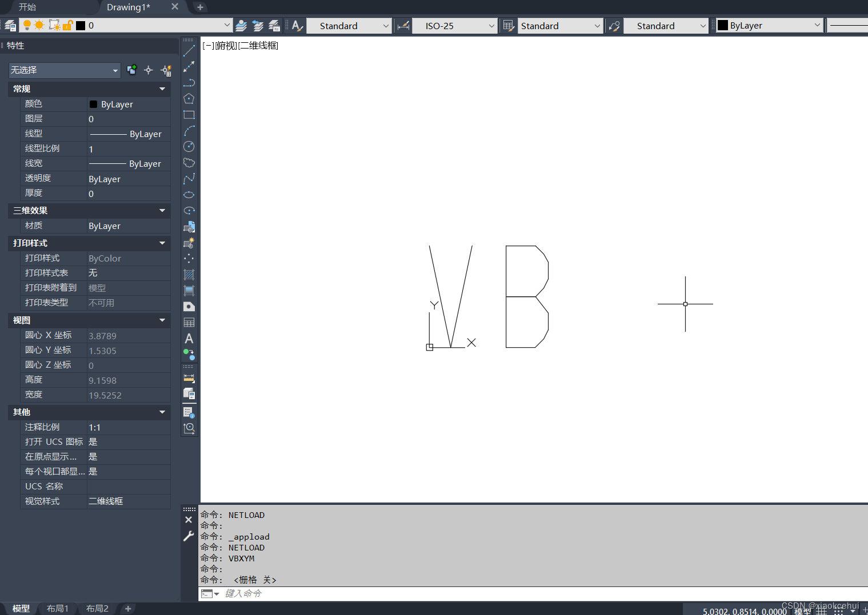Select the Revision Cloud tool
The image size is (868, 615).
pyautogui.click(x=189, y=163)
